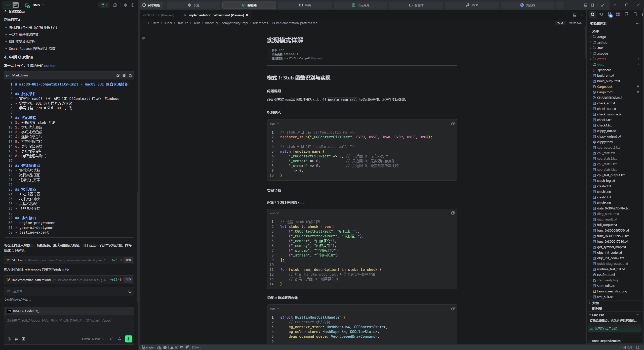Copy the first rust code block

(x=453, y=123)
